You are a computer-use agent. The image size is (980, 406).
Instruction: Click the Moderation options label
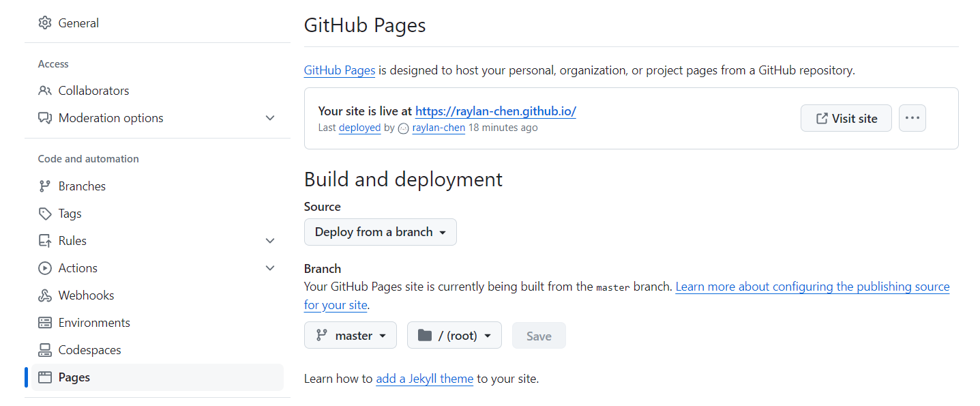pos(111,118)
